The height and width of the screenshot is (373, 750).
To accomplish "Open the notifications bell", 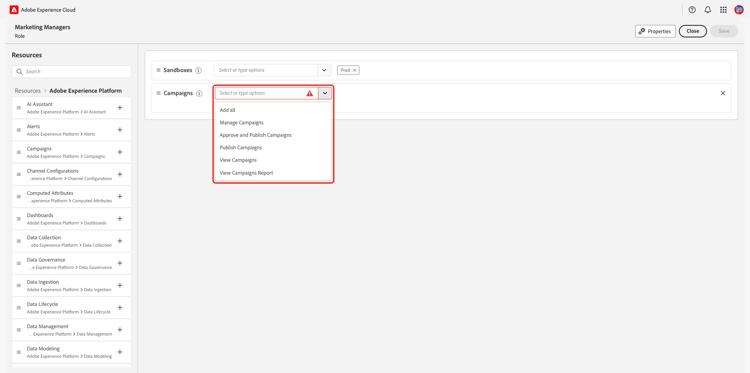I will (x=707, y=10).
